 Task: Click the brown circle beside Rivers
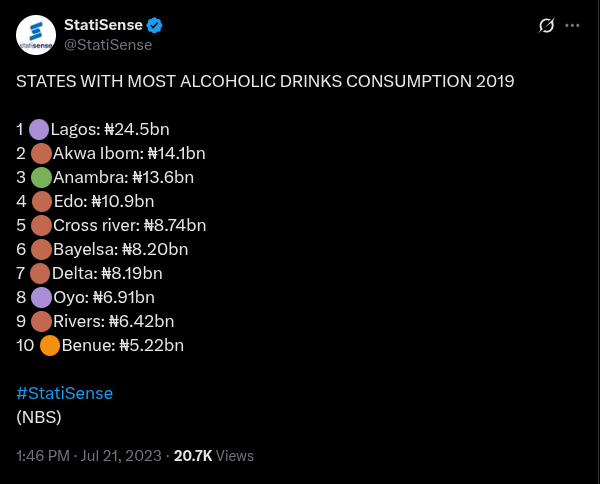point(41,321)
